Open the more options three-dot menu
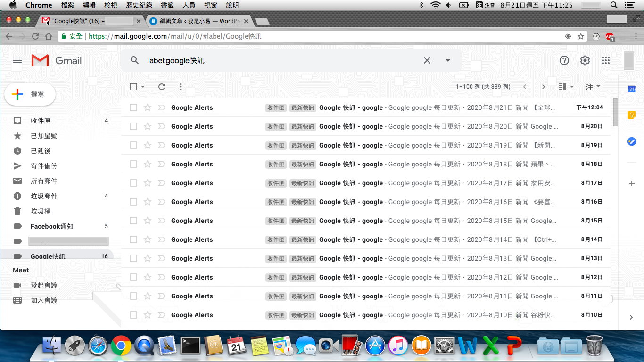Screen dimensions: 644x362 point(181,87)
